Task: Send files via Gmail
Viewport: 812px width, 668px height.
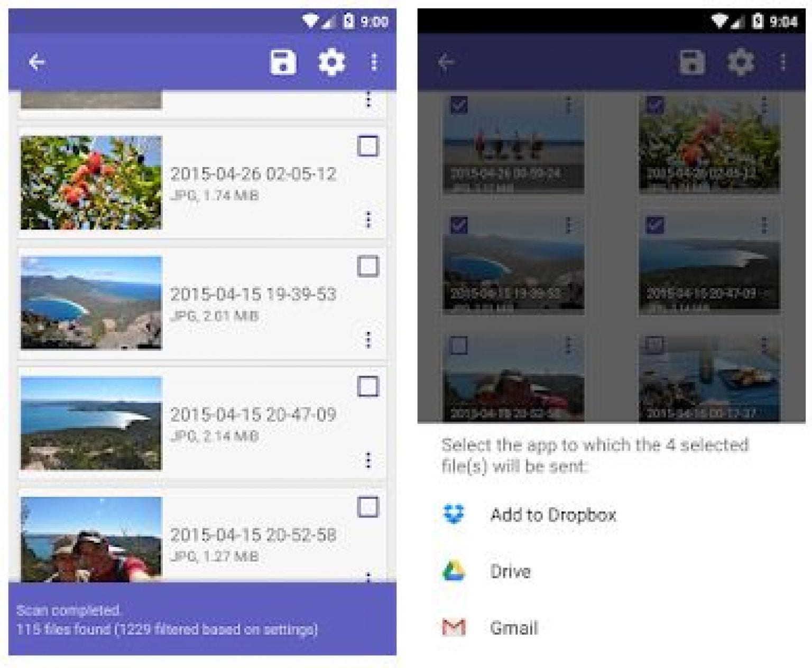Action: tap(514, 628)
